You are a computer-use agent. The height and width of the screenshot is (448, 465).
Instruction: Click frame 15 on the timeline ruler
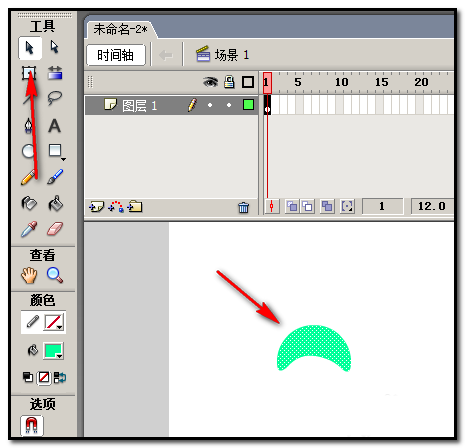click(382, 82)
